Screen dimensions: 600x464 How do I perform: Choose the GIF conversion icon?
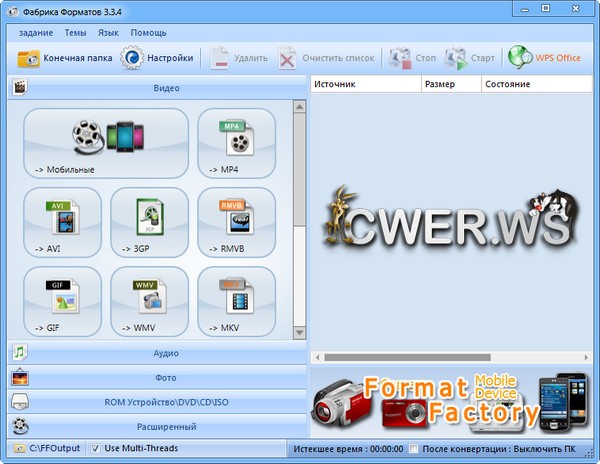(x=62, y=299)
